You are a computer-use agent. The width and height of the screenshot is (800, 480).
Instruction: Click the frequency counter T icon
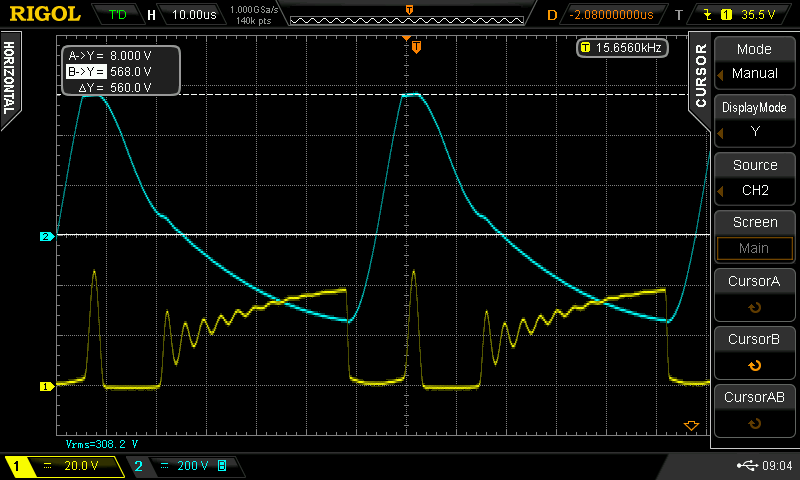click(x=585, y=48)
